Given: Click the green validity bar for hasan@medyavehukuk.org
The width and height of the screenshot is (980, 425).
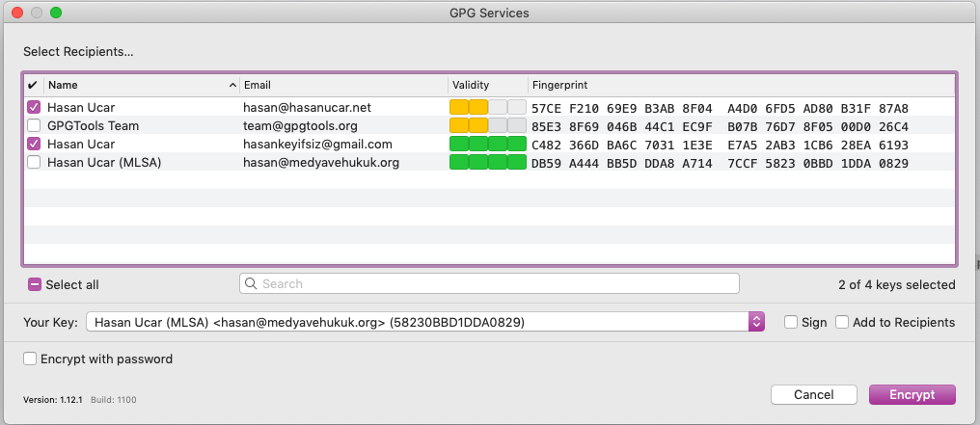Looking at the screenshot, I should pos(488,163).
